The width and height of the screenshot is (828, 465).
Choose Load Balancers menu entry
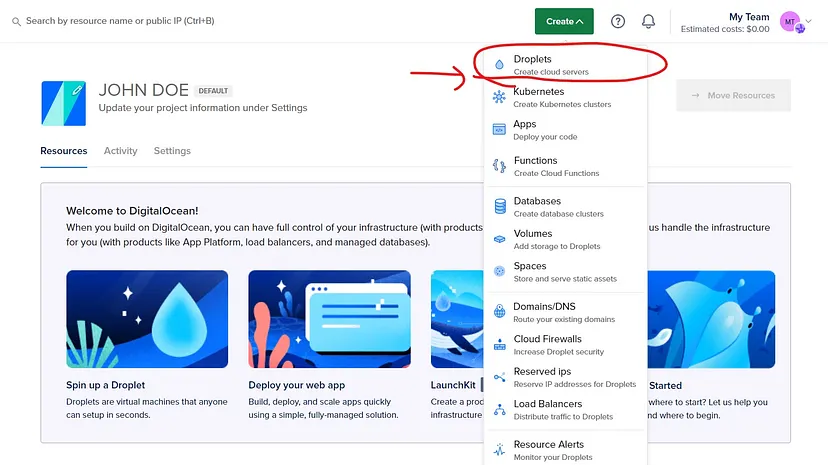point(565,410)
